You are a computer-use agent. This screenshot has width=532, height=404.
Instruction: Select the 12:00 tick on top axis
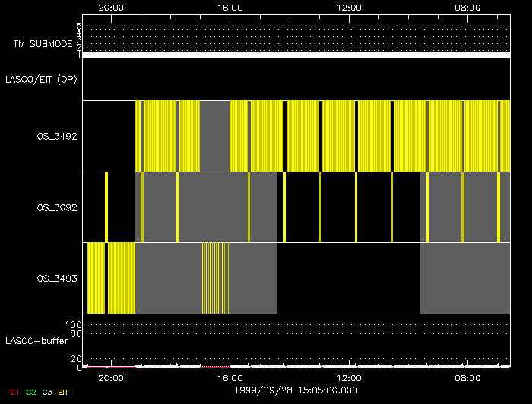pos(349,7)
